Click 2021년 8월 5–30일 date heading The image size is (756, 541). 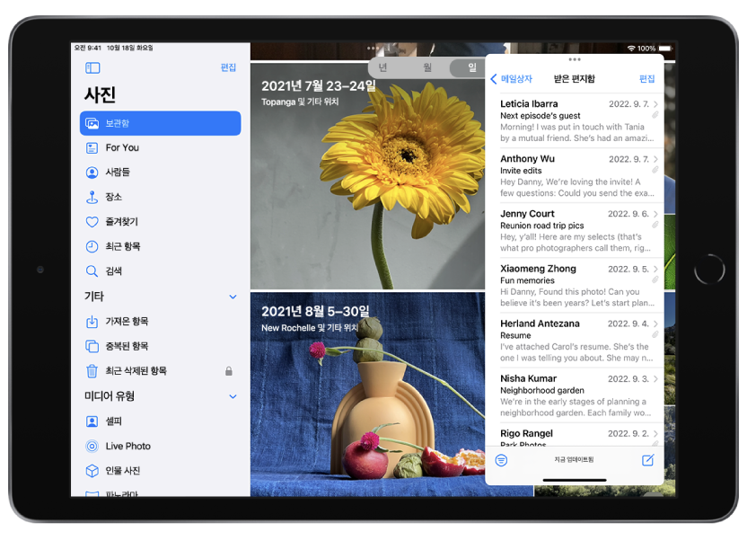[315, 311]
